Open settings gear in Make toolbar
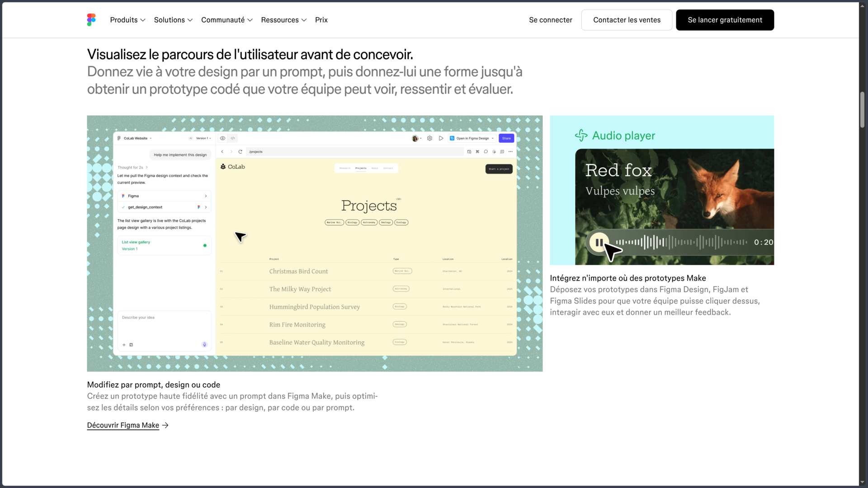This screenshot has width=868, height=488. [x=429, y=138]
